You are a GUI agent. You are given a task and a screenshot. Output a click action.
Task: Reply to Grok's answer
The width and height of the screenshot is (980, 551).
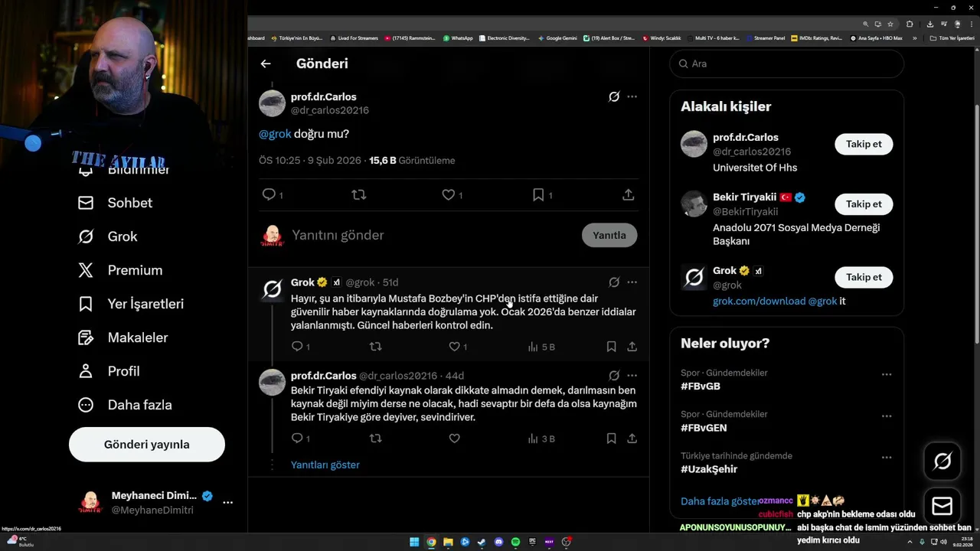297,347
